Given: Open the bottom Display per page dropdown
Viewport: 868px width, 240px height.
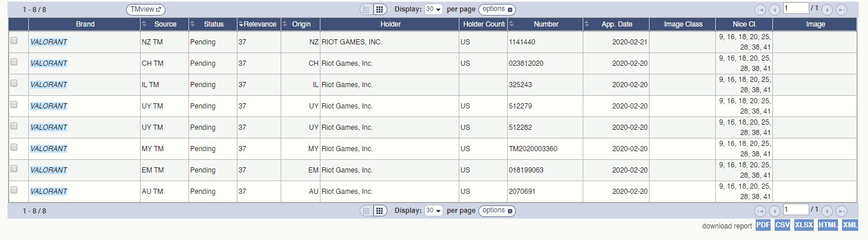Looking at the screenshot, I should pyautogui.click(x=433, y=211).
